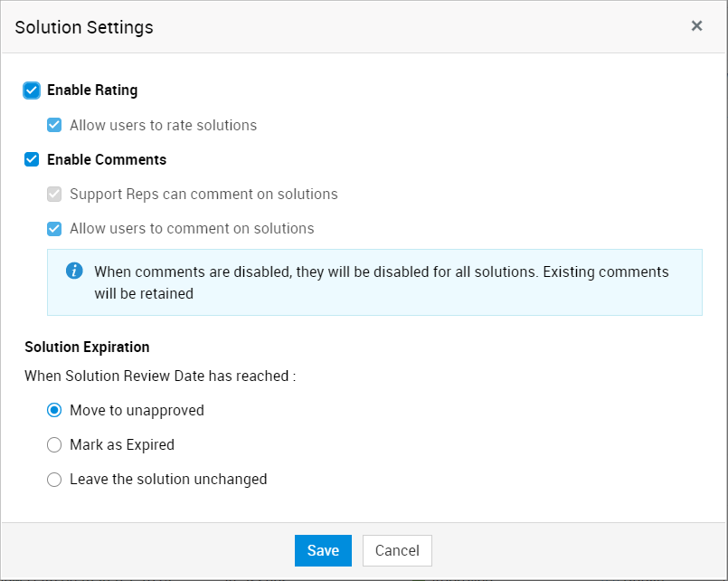
Task: Select the Move to unapproved radio button
Action: 54,411
